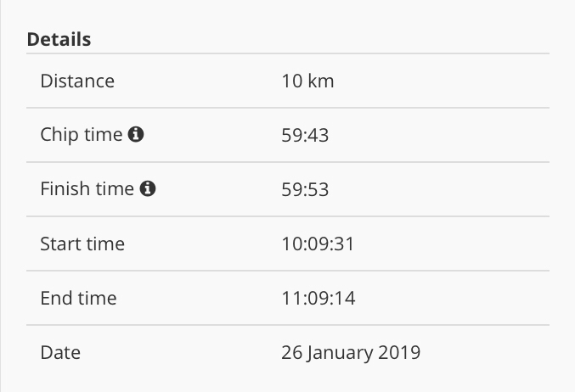Click the year 2019 in the date
This screenshot has width=575, height=392.
click(x=401, y=352)
